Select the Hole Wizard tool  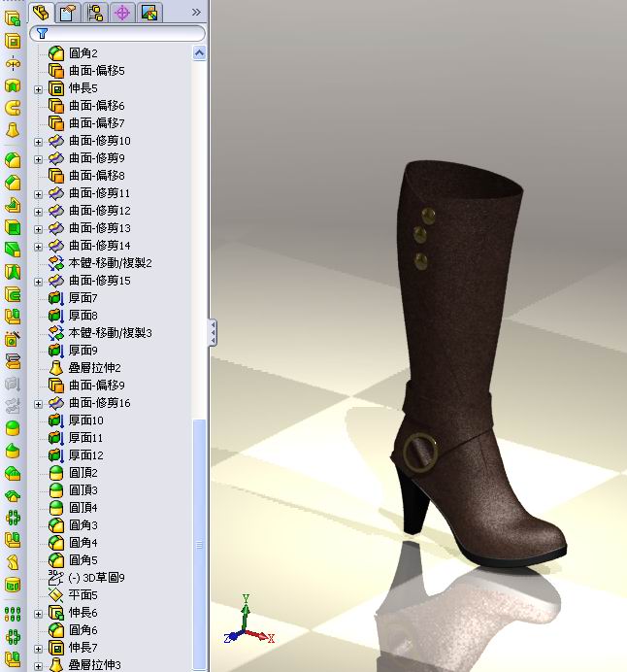pos(13,339)
